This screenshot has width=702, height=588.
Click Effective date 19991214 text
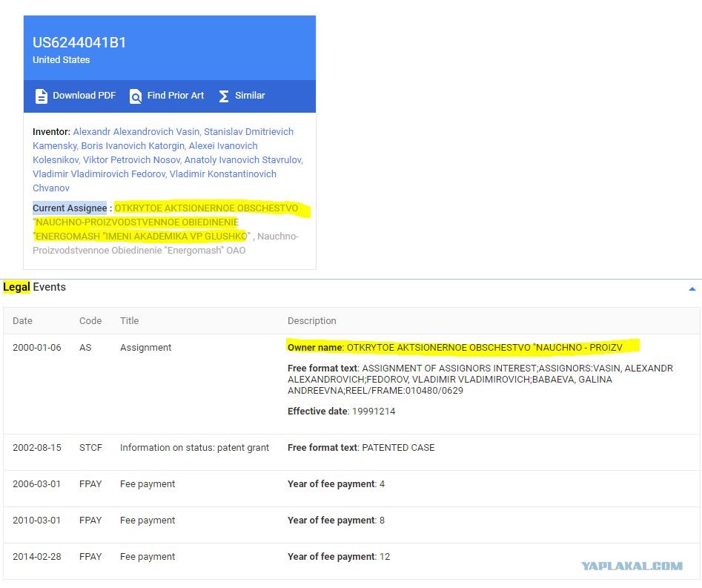(341, 411)
